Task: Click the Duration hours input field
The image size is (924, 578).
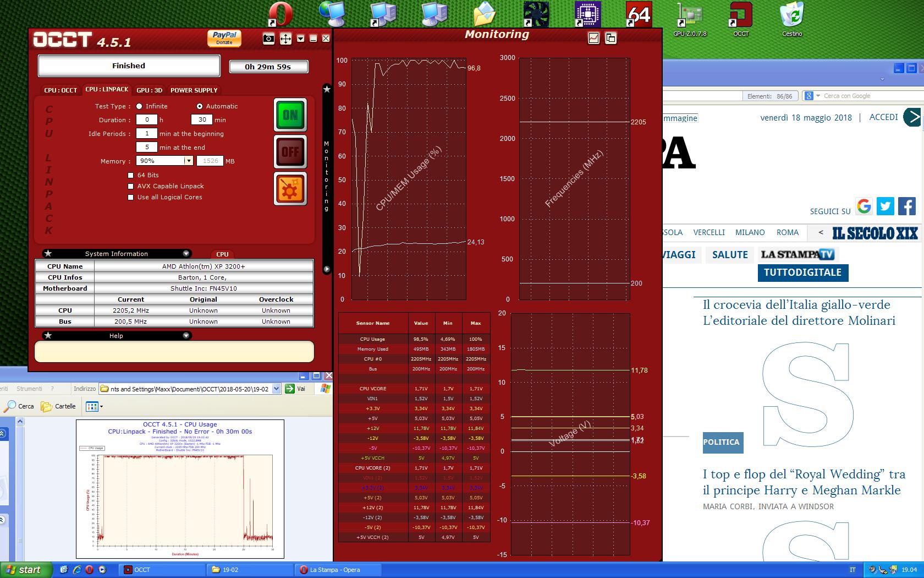Action: click(147, 119)
